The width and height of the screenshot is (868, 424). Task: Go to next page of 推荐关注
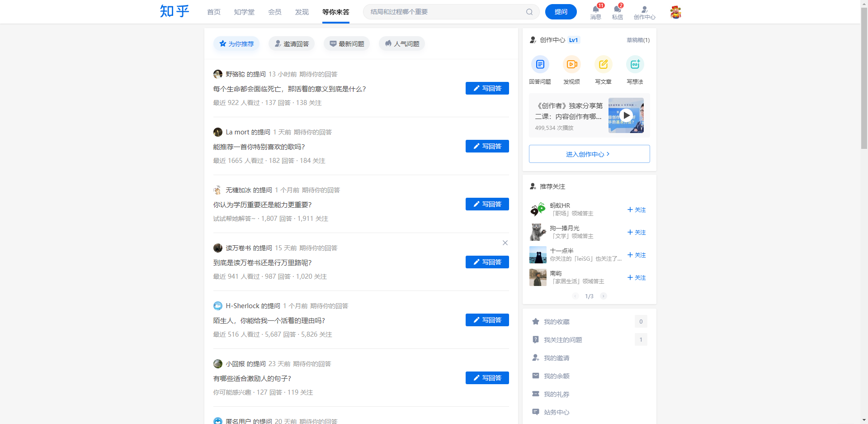(x=604, y=296)
